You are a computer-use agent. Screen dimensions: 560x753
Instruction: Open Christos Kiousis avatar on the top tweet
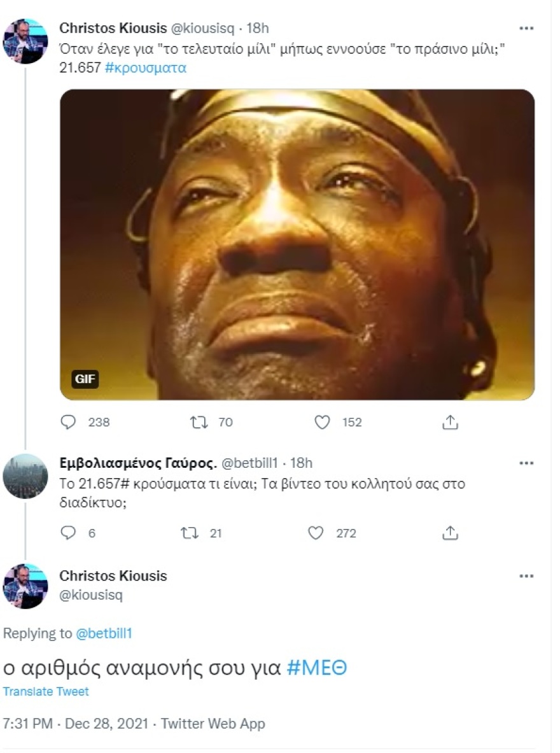(25, 41)
